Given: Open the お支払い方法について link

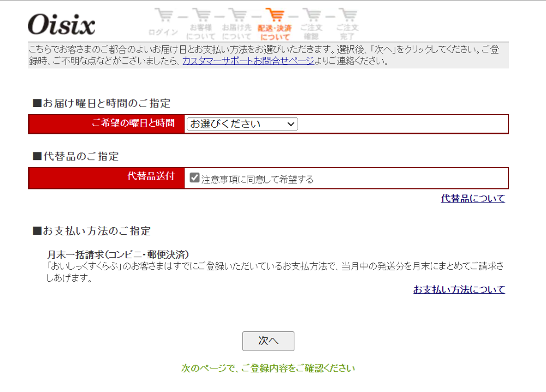Looking at the screenshot, I should tap(459, 289).
